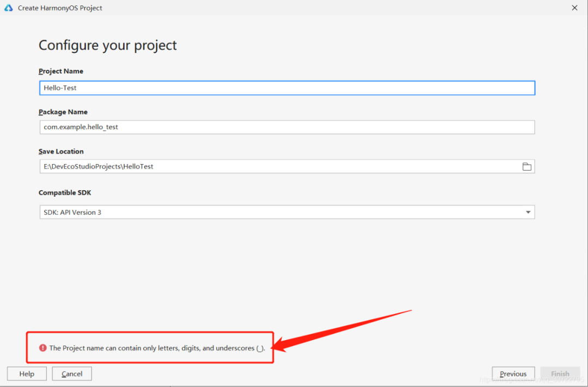Focus the Project Name input field
Image resolution: width=588 pixels, height=387 pixels.
click(x=287, y=88)
